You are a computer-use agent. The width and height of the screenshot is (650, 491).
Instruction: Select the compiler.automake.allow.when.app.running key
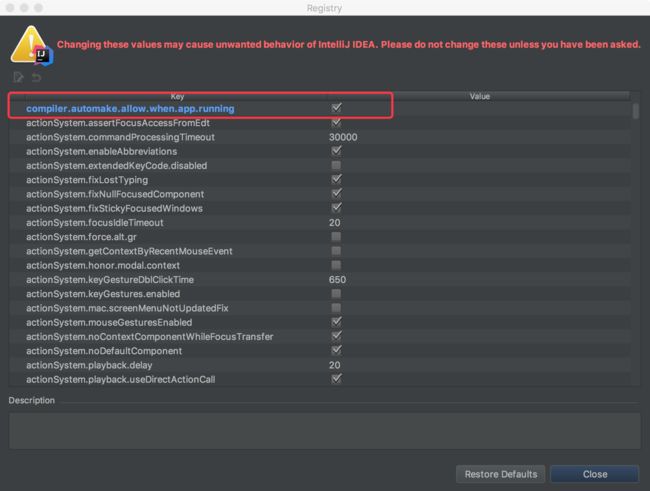130,109
